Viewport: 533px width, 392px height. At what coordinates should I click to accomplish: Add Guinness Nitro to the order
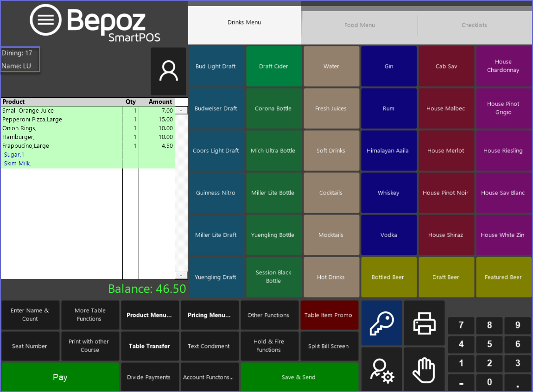[216, 193]
